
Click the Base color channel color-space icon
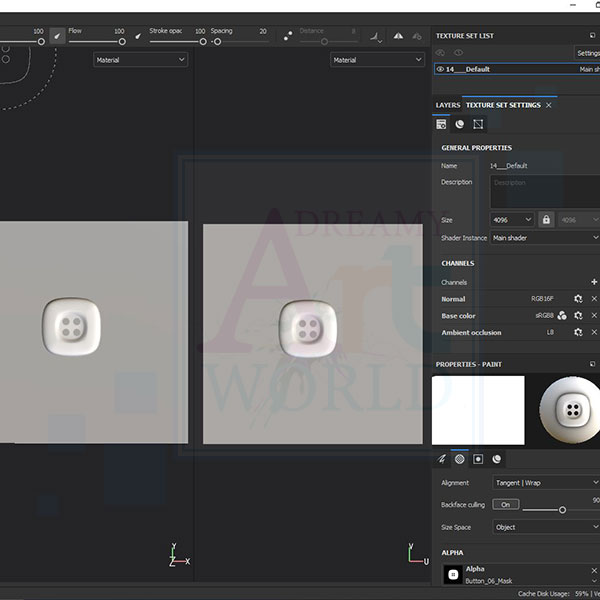click(562, 316)
